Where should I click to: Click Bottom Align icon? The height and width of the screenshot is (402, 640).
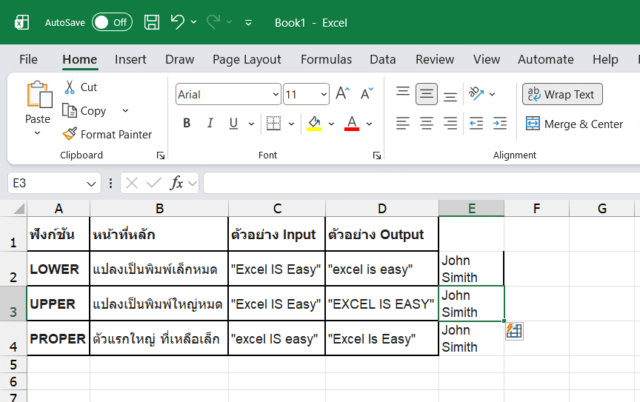(x=450, y=96)
